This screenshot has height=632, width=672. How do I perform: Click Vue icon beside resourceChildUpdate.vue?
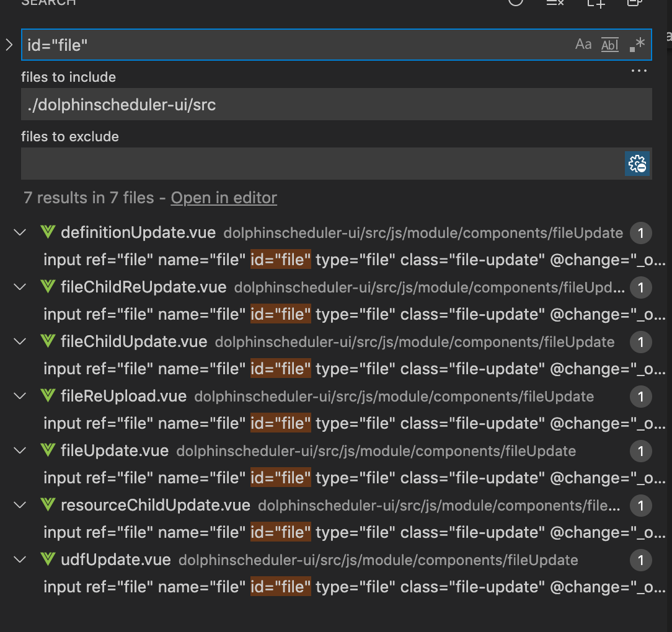(48, 505)
